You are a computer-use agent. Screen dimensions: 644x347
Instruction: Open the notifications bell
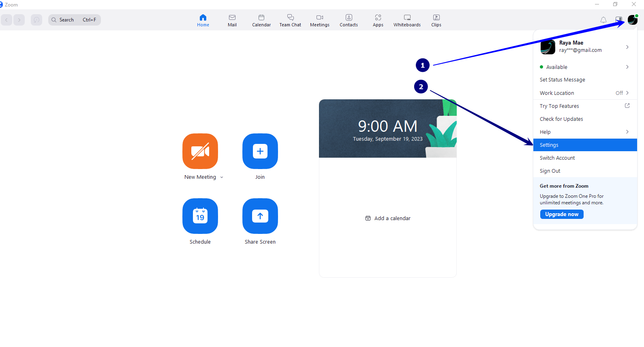point(603,20)
